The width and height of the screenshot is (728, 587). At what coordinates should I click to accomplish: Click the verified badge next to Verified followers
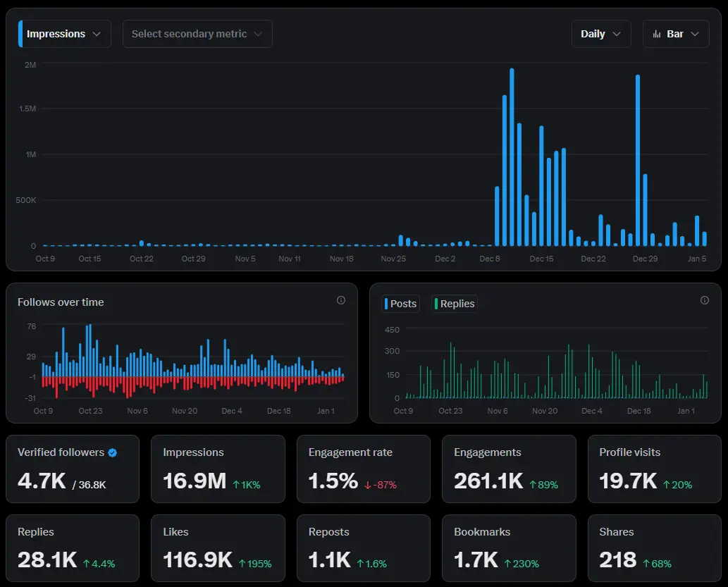coord(113,453)
